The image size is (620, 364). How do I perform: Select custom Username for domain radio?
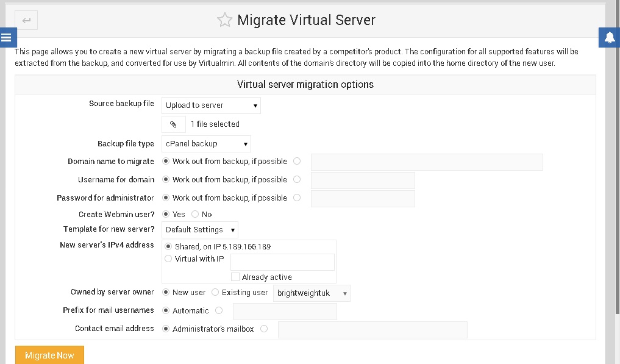coord(297,179)
